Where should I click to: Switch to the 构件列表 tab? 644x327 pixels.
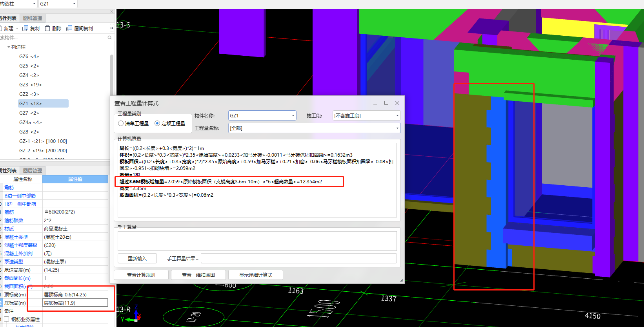[x=9, y=18]
